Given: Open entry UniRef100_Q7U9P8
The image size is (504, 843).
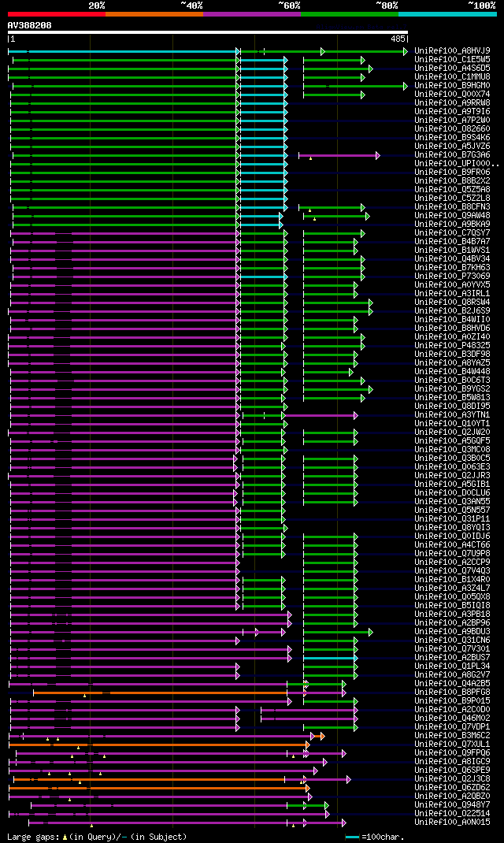Looking at the screenshot, I should tap(452, 553).
